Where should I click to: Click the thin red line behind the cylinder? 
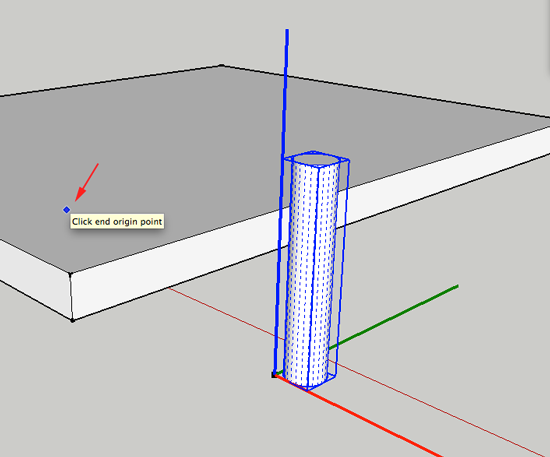coord(221,310)
